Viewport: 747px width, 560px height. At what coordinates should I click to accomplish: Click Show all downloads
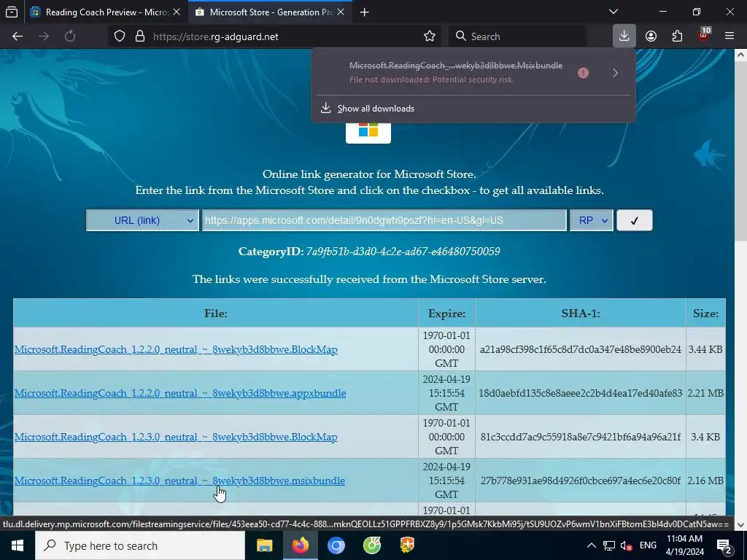(x=376, y=109)
